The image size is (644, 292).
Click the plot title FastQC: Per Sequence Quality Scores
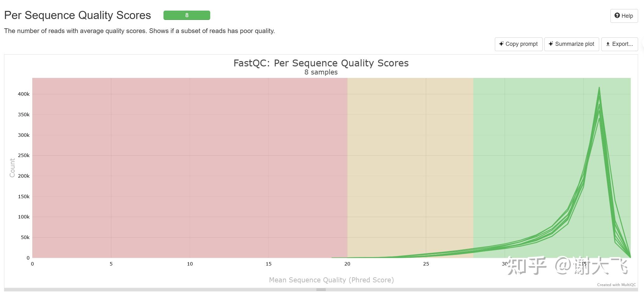(x=321, y=63)
